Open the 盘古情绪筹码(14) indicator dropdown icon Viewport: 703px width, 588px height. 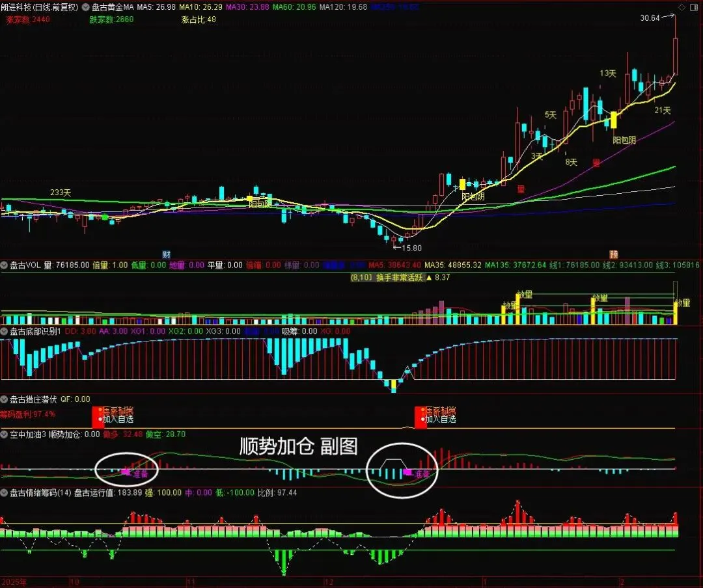(4, 492)
